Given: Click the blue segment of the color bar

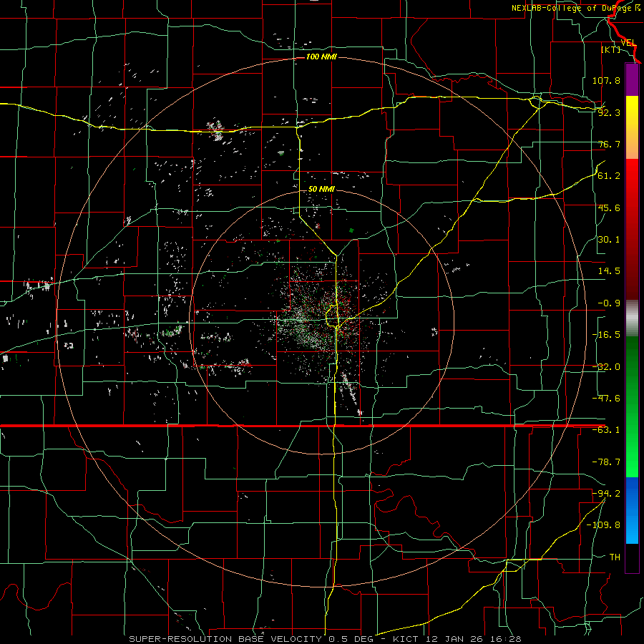Looking at the screenshot, I should pyautogui.click(x=632, y=510).
